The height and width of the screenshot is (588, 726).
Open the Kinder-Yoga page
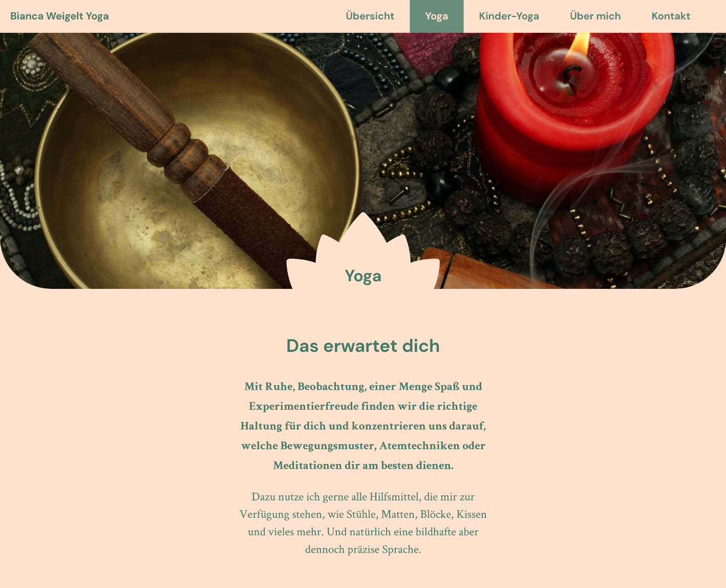509,16
